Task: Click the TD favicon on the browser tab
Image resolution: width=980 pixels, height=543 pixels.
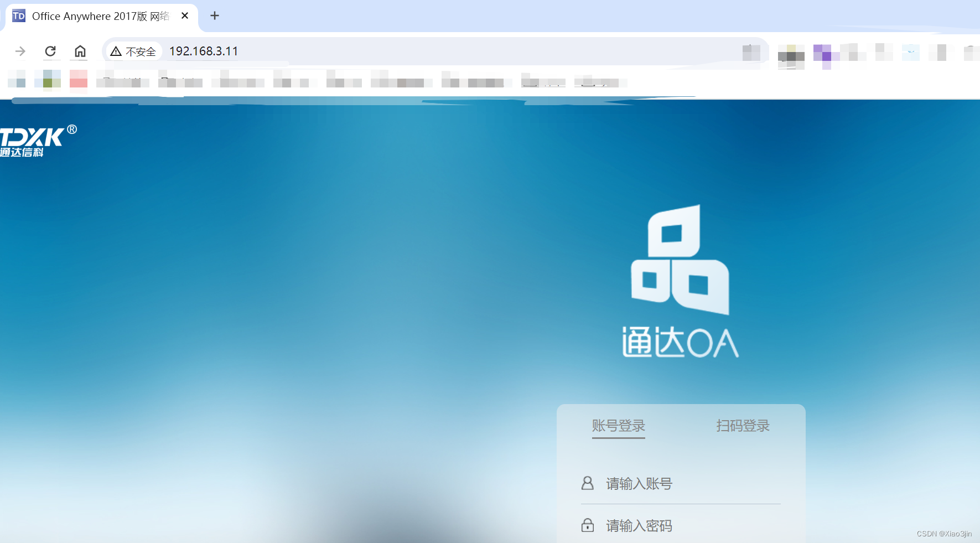Action: coord(18,15)
